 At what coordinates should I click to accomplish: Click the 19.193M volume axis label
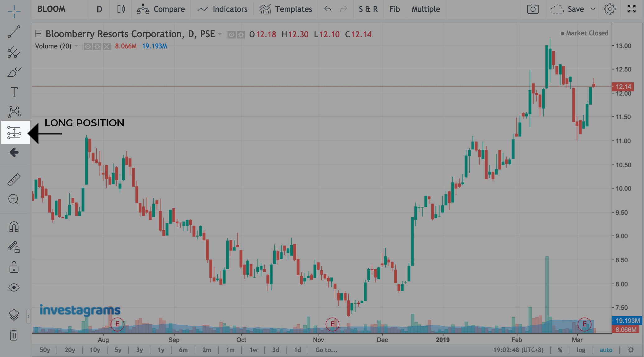(627, 320)
